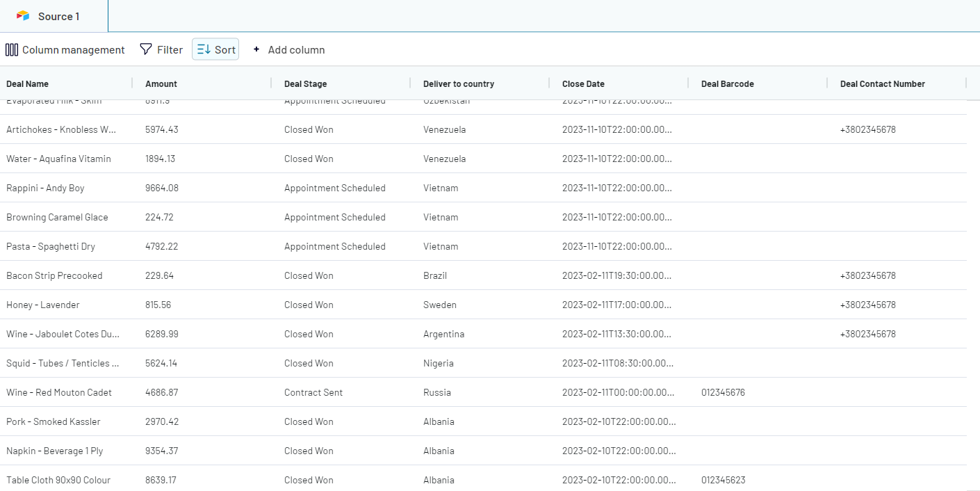The height and width of the screenshot is (491, 980).
Task: Click the Sort arrows icon
Action: click(204, 49)
